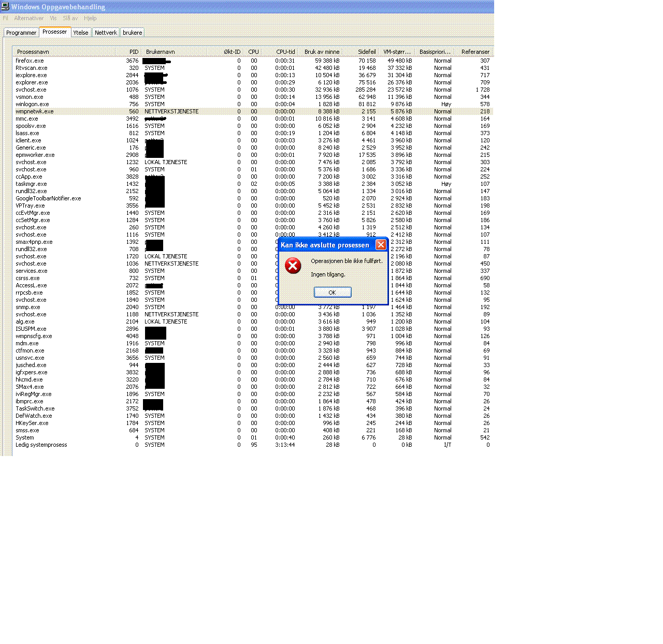Choose the wmpnscfg.exe process

pyautogui.click(x=253, y=336)
